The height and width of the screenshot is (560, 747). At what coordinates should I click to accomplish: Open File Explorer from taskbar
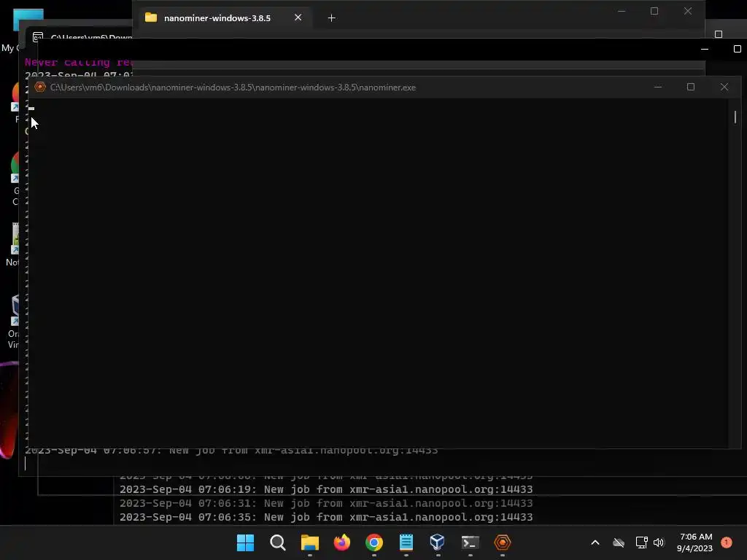tap(309, 542)
